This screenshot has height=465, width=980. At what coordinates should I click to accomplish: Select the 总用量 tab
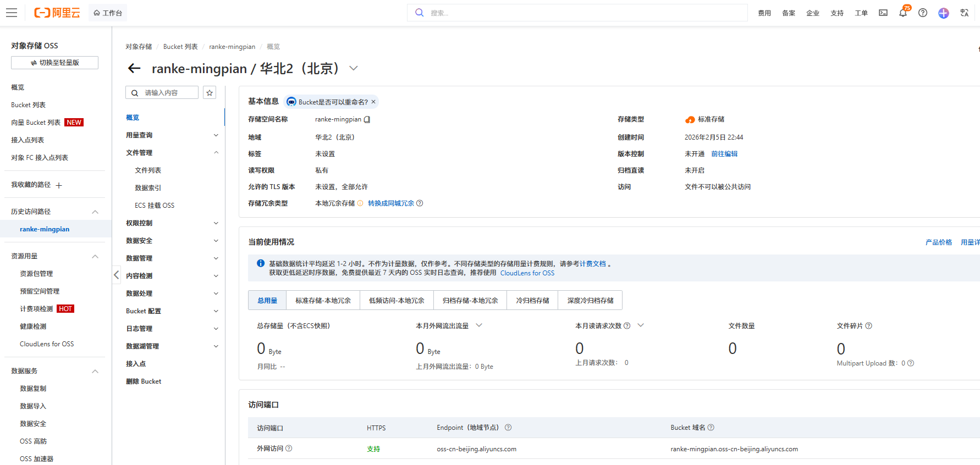[267, 301]
